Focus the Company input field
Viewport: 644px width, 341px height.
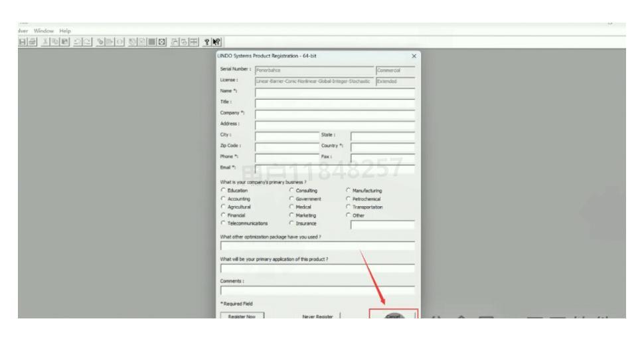(x=335, y=114)
